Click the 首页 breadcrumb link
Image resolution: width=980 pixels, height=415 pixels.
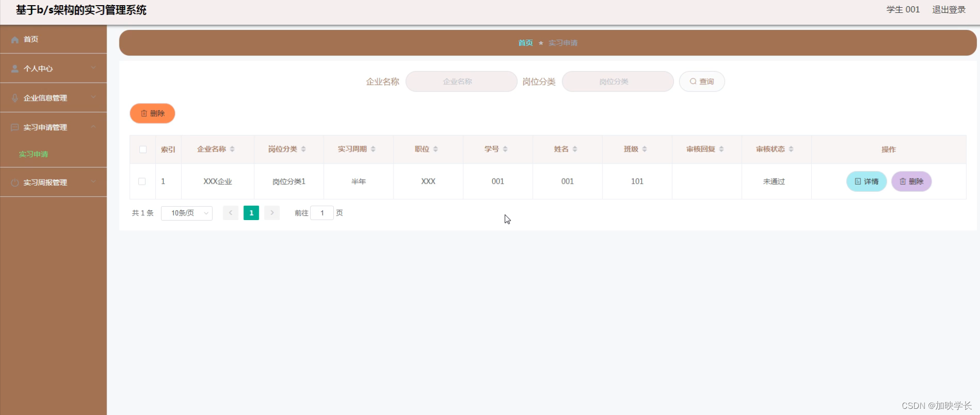525,43
